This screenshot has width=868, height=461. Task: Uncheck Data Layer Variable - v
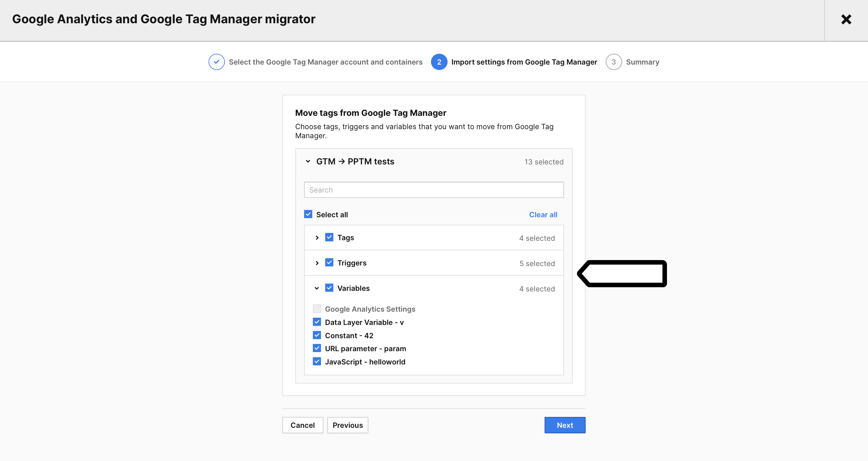click(x=317, y=322)
